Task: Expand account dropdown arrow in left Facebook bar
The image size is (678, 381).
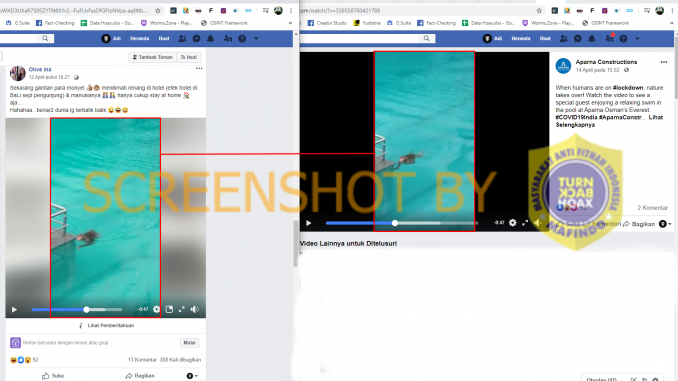Action: (256, 38)
